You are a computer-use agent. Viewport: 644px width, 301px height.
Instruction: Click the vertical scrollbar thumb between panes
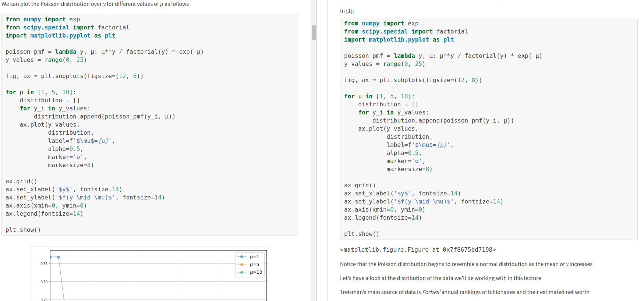coord(314,32)
